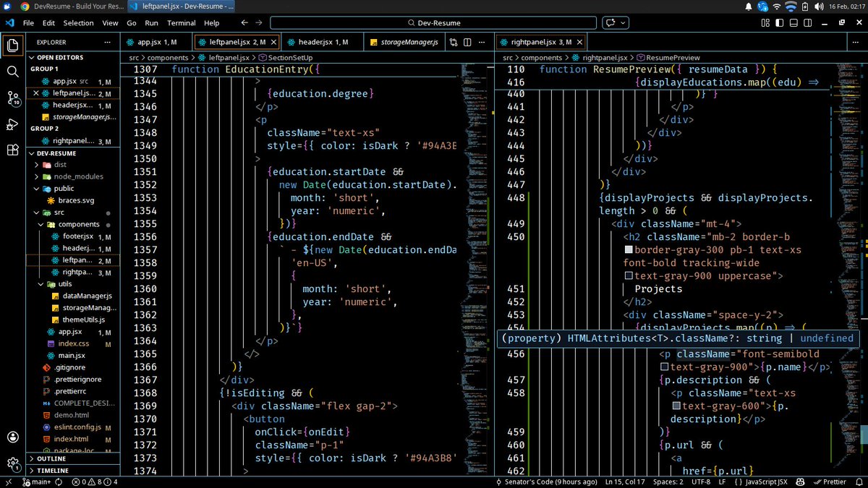Click the Wi-Fi icon in system tray
The width and height of the screenshot is (868, 488).
777,6
